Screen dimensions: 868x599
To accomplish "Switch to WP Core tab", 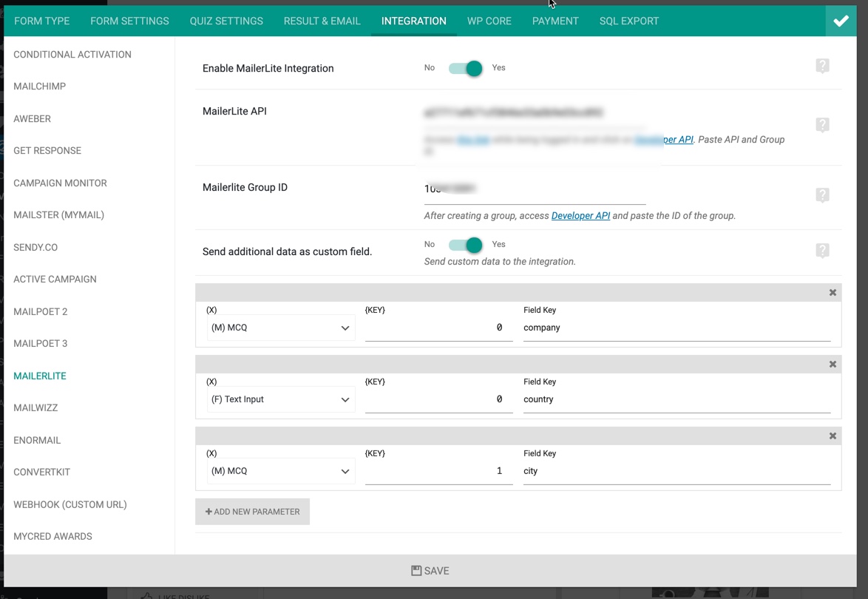I will (489, 21).
